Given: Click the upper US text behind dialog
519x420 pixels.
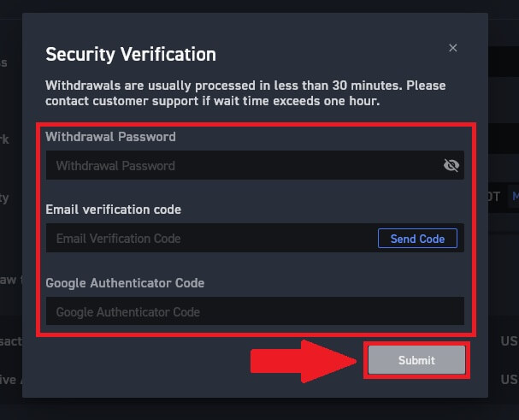Looking at the screenshot, I should coord(509,341).
